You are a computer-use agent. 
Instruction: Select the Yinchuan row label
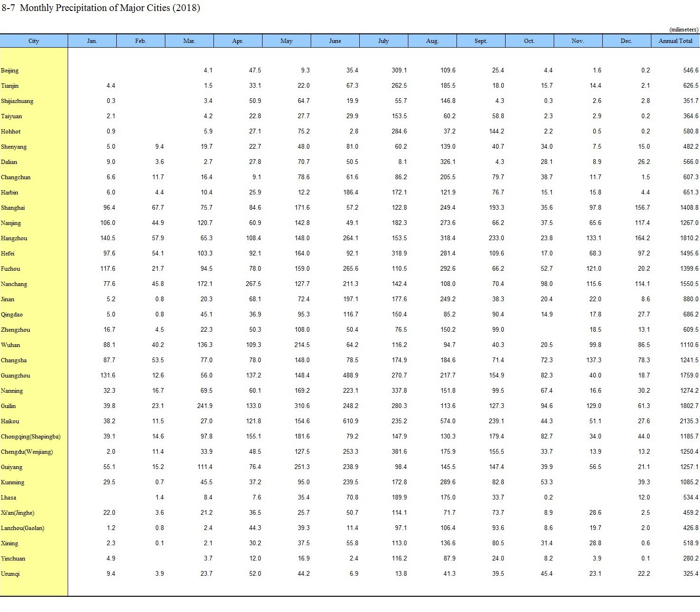coord(13,559)
